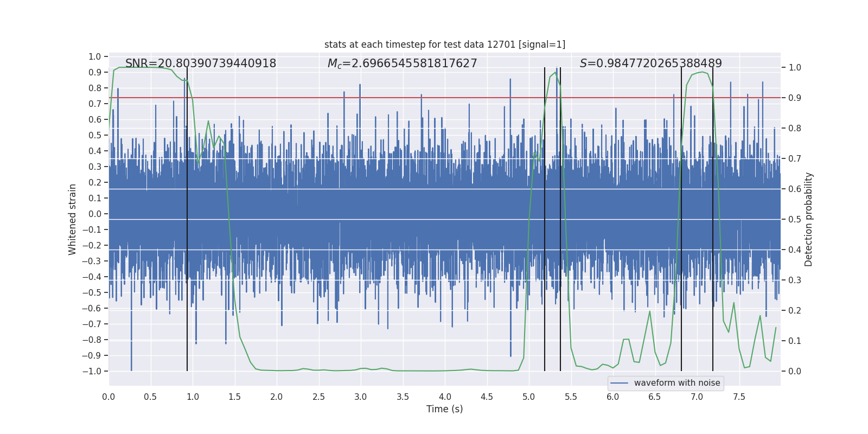Click the blue line sample in legend
This screenshot has width=868, height=434.
point(620,383)
